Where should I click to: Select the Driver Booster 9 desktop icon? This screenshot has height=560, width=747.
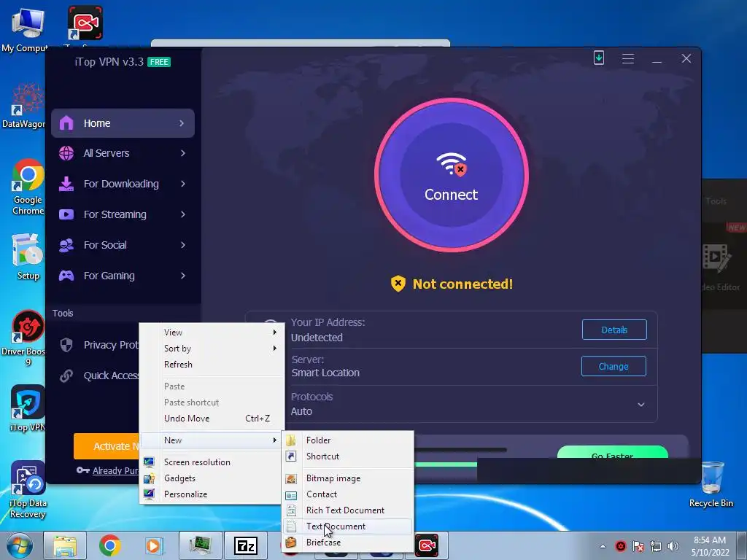[x=25, y=338]
